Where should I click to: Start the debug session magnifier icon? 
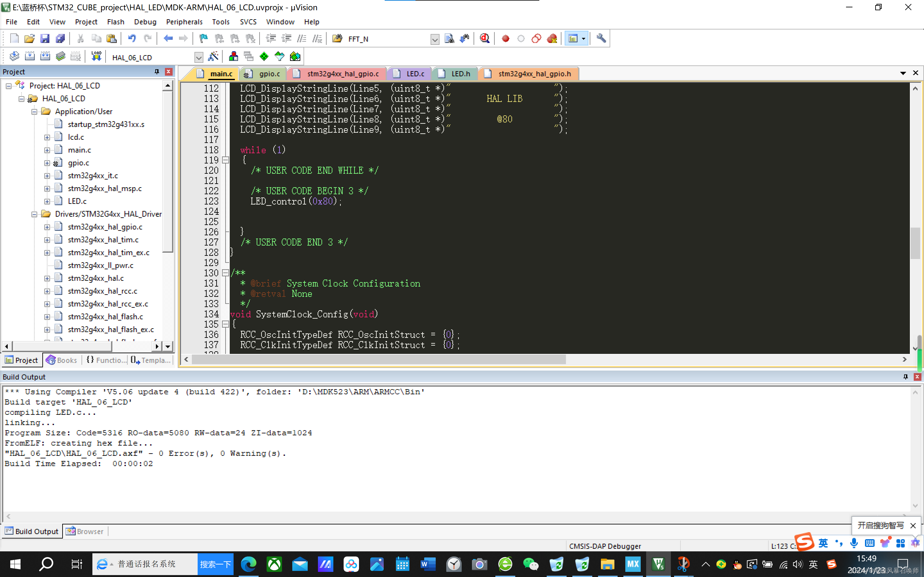[x=484, y=38]
